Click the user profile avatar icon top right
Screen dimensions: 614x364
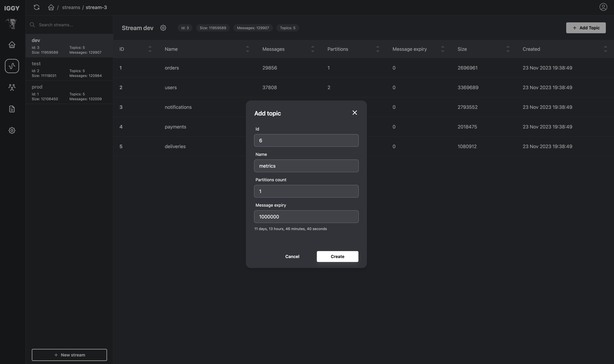603,7
